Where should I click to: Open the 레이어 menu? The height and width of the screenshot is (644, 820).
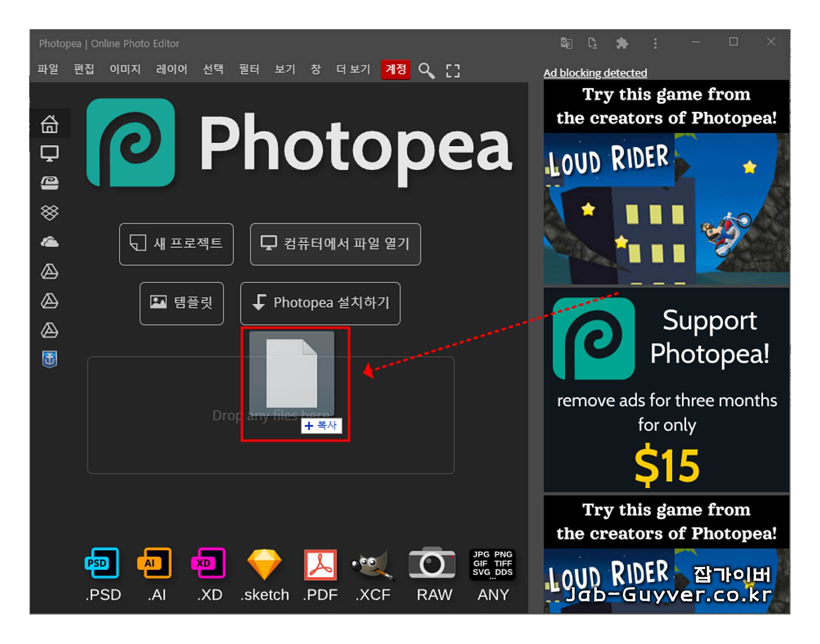pos(171,69)
